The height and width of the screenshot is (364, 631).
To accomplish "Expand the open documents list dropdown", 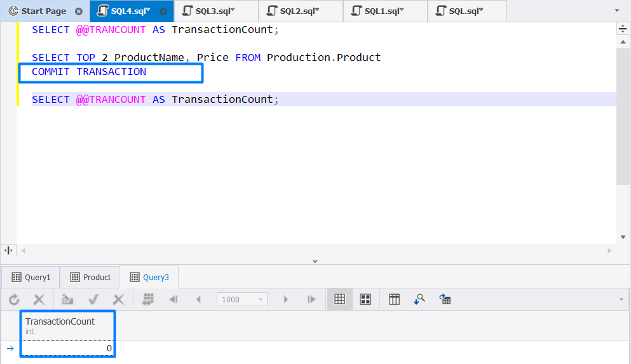I will click(x=617, y=10).
